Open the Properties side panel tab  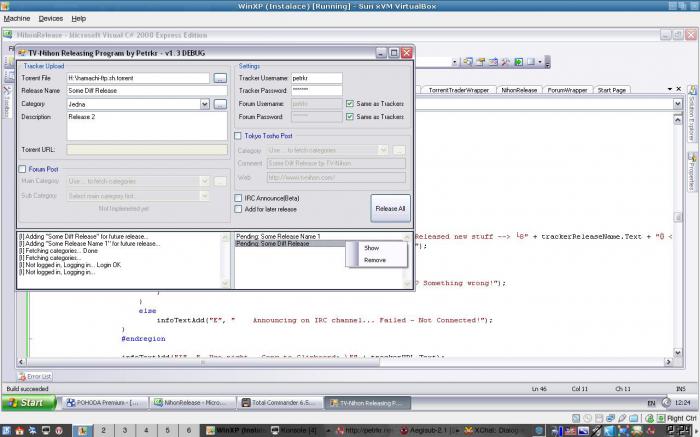692,172
